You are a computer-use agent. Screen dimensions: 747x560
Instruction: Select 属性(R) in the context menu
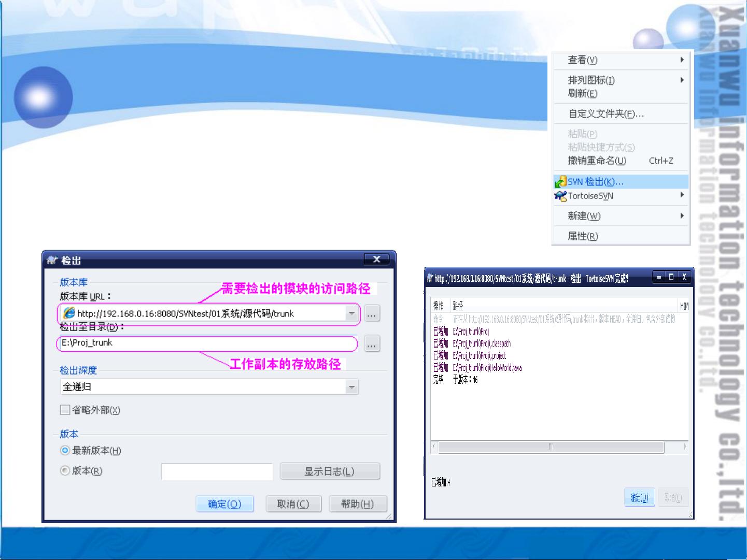click(621, 236)
